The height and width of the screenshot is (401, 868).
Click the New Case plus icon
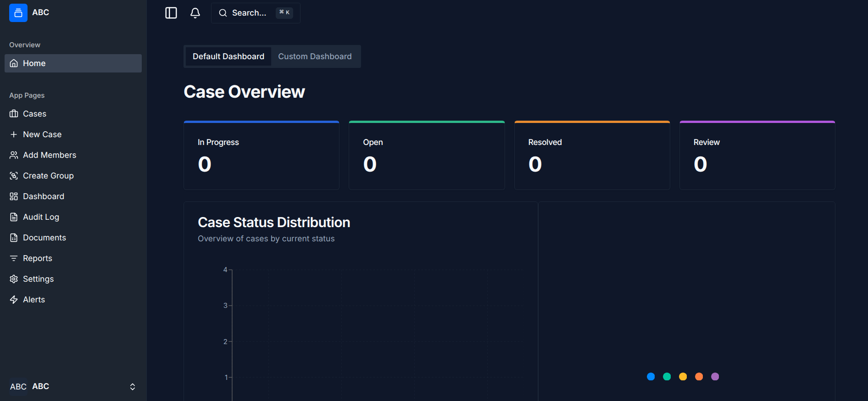(x=14, y=134)
